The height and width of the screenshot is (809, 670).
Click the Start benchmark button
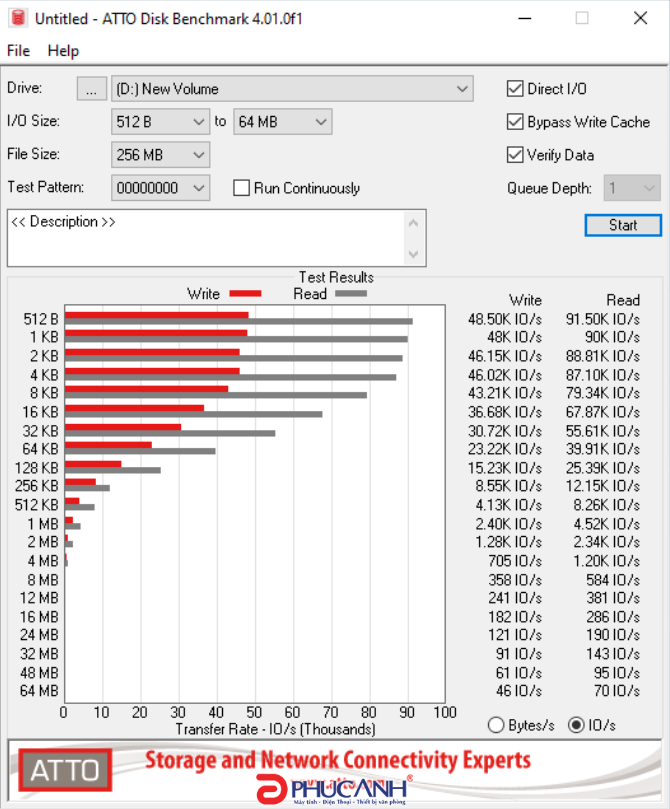(x=623, y=225)
